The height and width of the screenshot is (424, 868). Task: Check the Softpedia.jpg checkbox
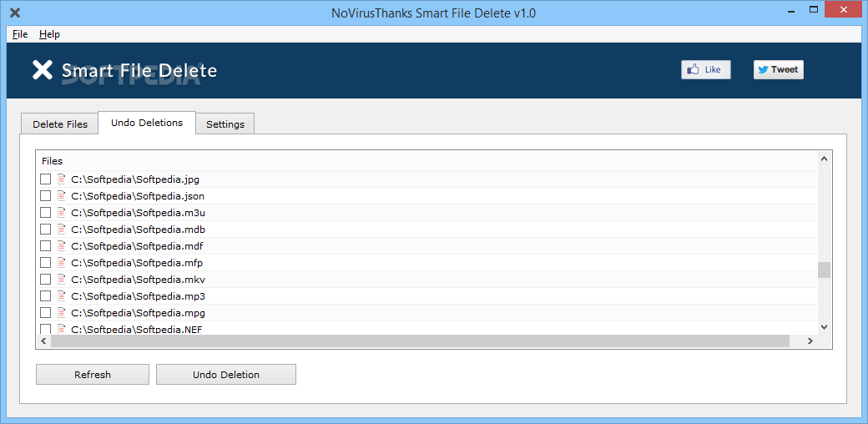click(45, 179)
